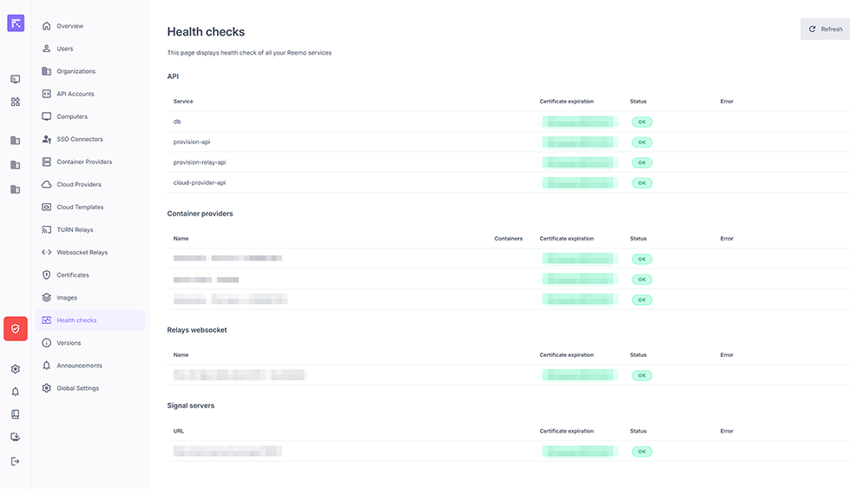
Task: Open the Overview menu item
Action: click(69, 26)
